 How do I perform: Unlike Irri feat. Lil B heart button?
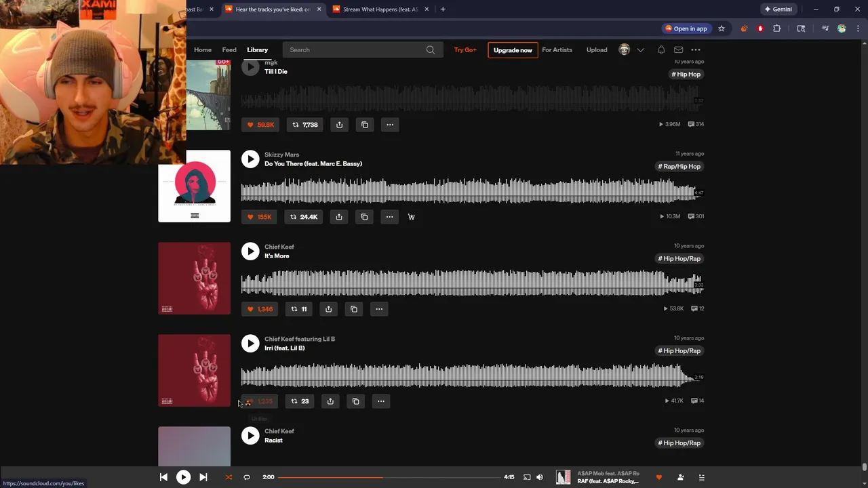[x=260, y=401]
